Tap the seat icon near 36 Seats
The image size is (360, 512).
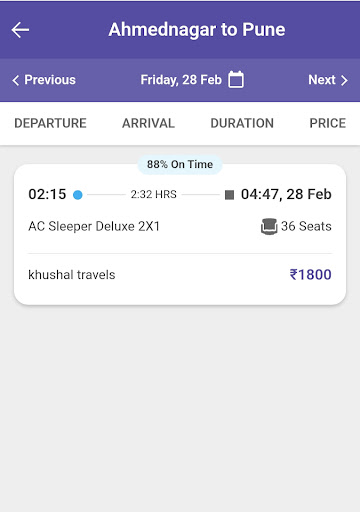269,226
